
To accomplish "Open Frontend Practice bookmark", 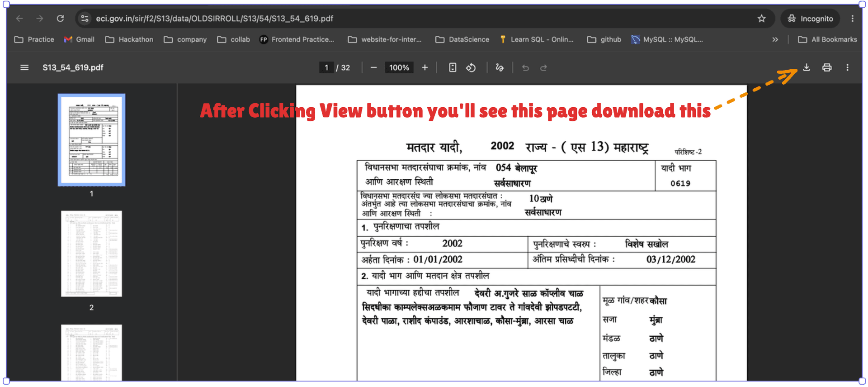I will pyautogui.click(x=297, y=39).
